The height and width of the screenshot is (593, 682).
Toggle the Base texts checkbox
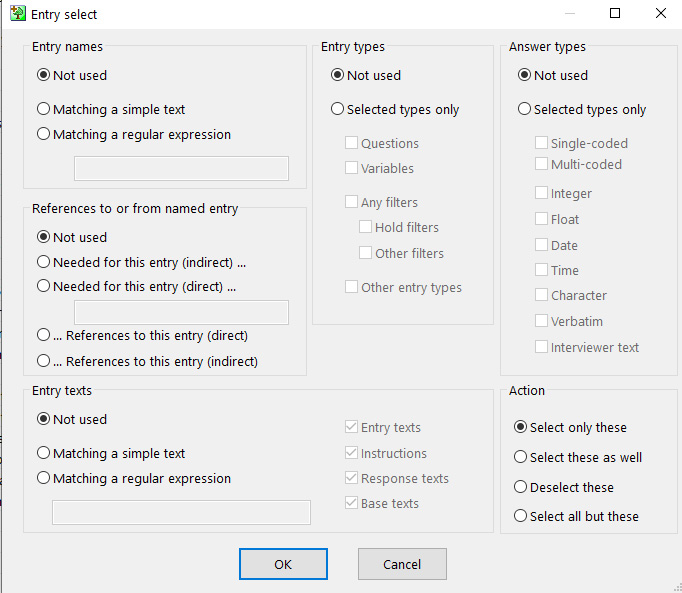pos(351,503)
